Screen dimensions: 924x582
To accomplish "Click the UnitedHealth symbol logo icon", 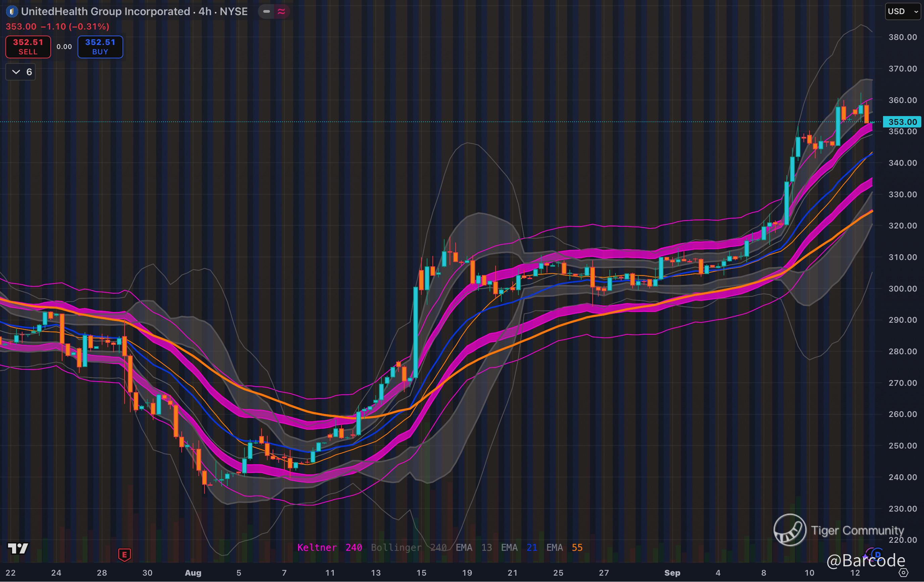I will [12, 11].
